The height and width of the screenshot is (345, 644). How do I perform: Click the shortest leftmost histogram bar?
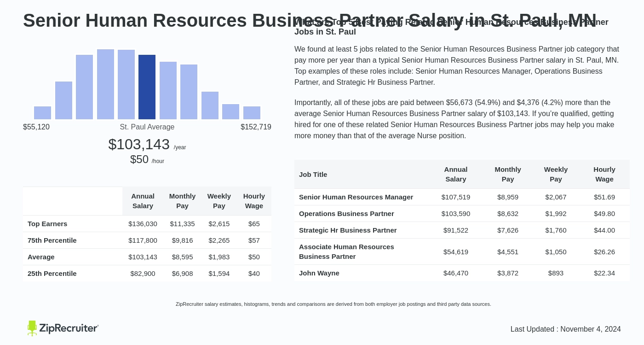coord(42,113)
